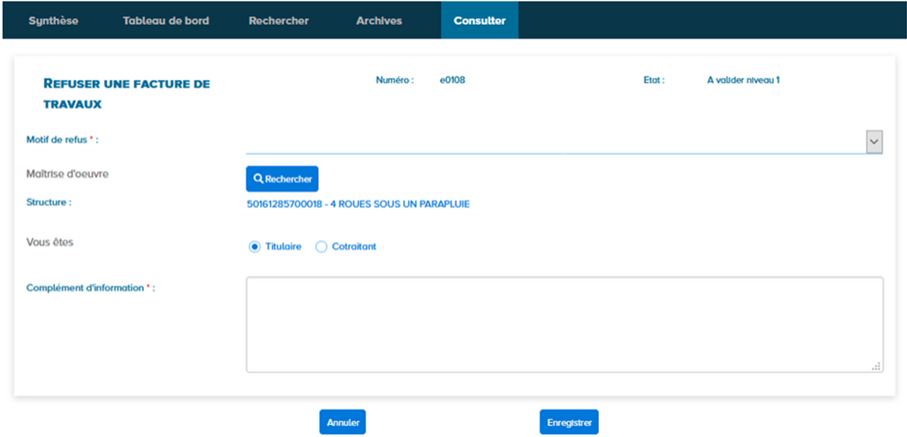Click the text area resize handle
The width and height of the screenshot is (907, 437).
pos(877,367)
